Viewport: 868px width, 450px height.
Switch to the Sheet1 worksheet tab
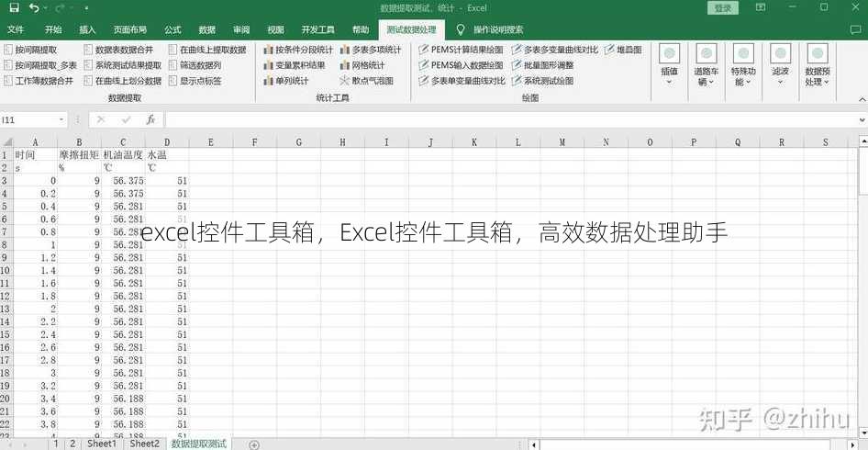tap(103, 444)
